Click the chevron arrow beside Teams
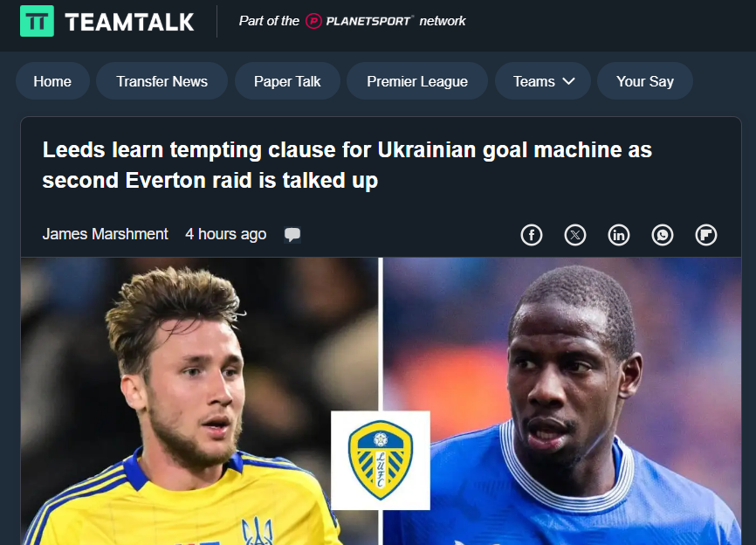The width and height of the screenshot is (756, 545). pyautogui.click(x=569, y=81)
